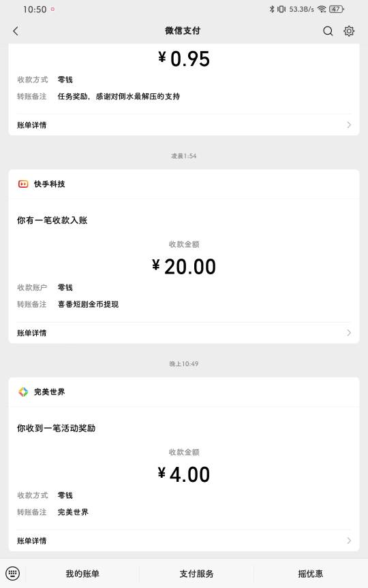Open the 支付服务 menu
368x588 pixels.
point(196,574)
